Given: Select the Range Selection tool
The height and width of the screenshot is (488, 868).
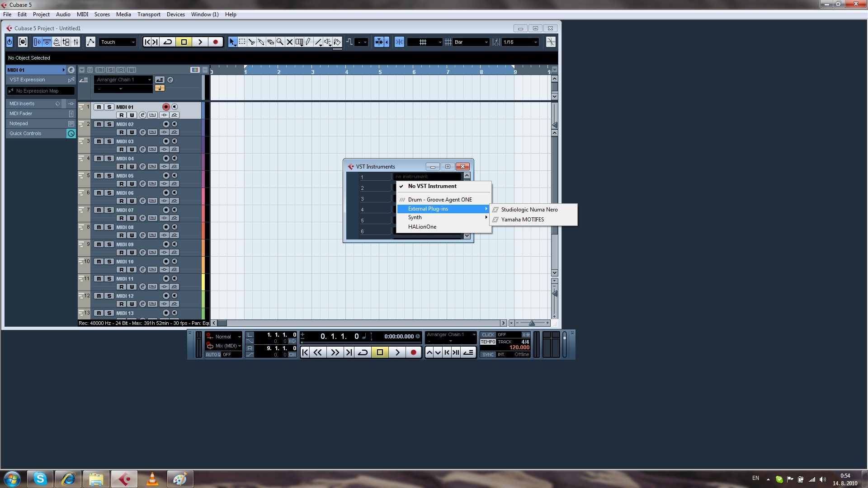Looking at the screenshot, I should tap(242, 42).
